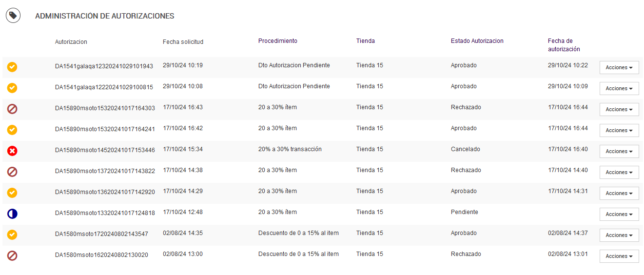Viewport: 644px width, 275px height.
Task: Click the blue half-circle pending status icon
Action: coord(12,214)
